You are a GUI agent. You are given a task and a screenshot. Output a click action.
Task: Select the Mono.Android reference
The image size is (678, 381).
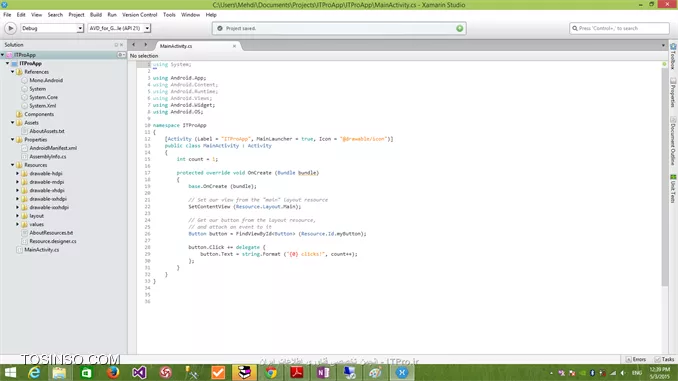coord(46,80)
